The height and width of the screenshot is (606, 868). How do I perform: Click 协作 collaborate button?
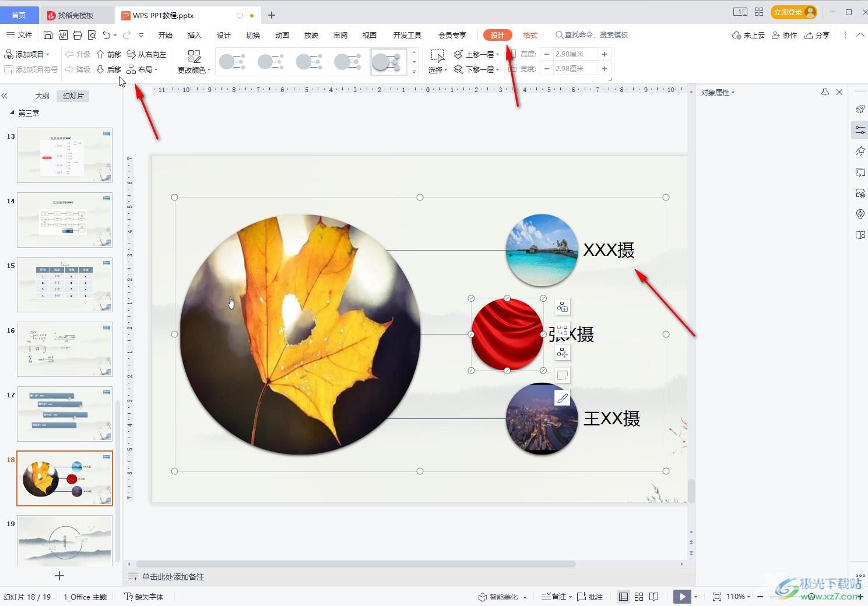pyautogui.click(x=784, y=35)
